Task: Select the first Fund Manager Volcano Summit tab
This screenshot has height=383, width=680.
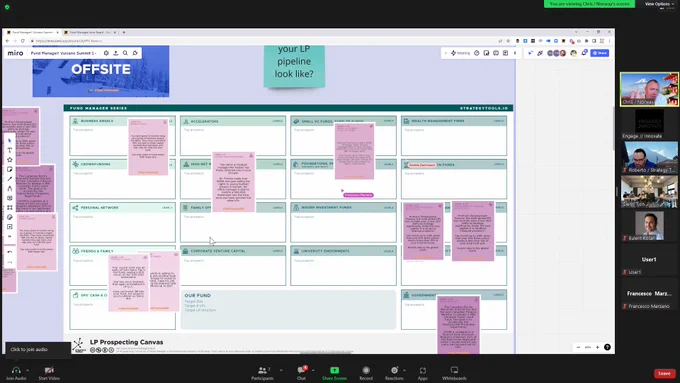Action: coord(33,32)
